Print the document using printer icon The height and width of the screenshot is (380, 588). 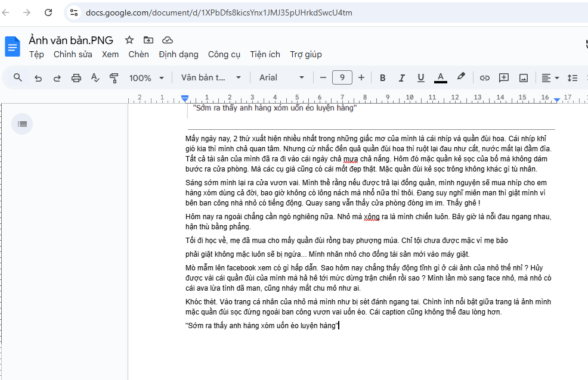[76, 78]
